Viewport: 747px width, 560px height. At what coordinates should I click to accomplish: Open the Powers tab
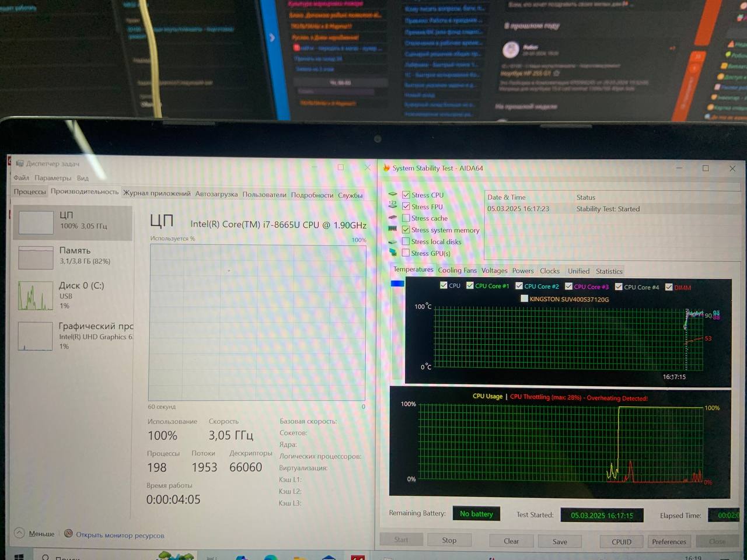[x=523, y=271]
